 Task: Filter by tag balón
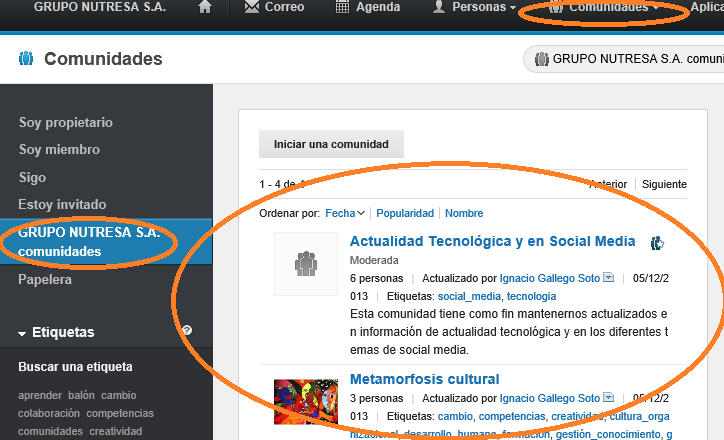point(81,396)
